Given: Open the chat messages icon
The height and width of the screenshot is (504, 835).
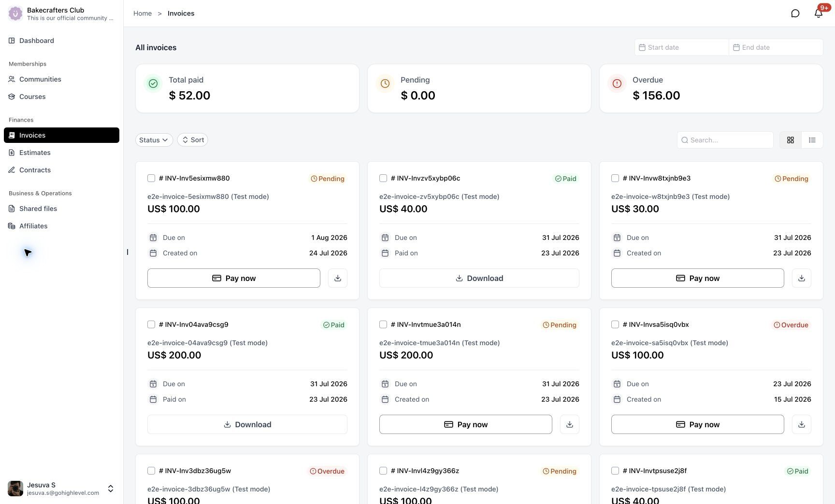Looking at the screenshot, I should 795,14.
